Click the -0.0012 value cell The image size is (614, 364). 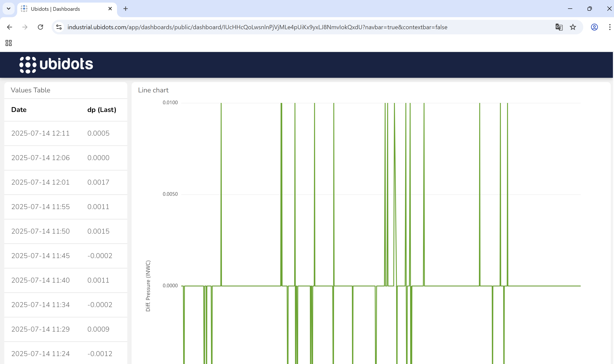pos(100,354)
